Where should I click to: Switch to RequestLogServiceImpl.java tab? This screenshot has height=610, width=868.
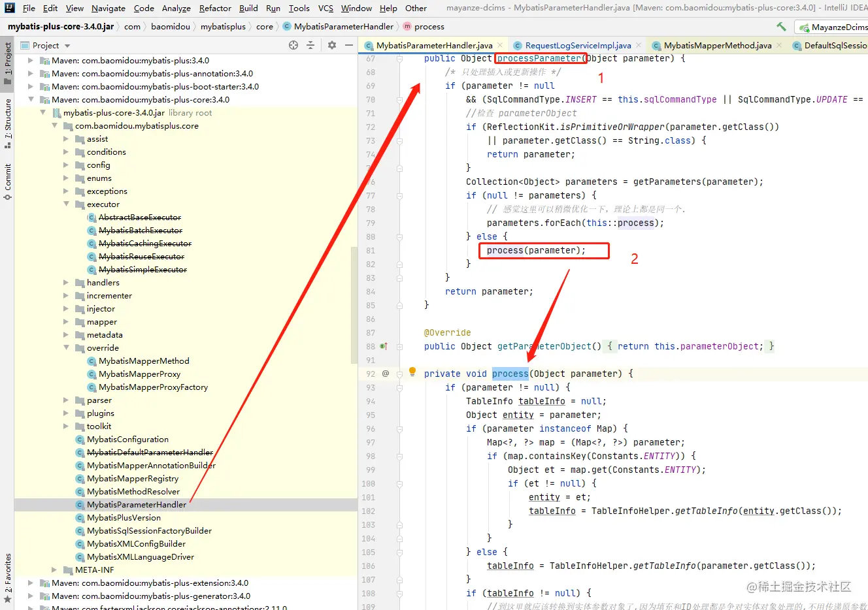tap(578, 46)
